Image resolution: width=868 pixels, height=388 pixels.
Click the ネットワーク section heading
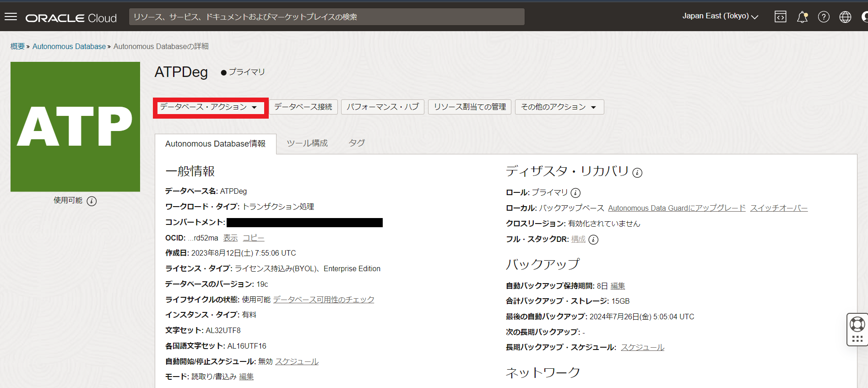[x=543, y=373]
